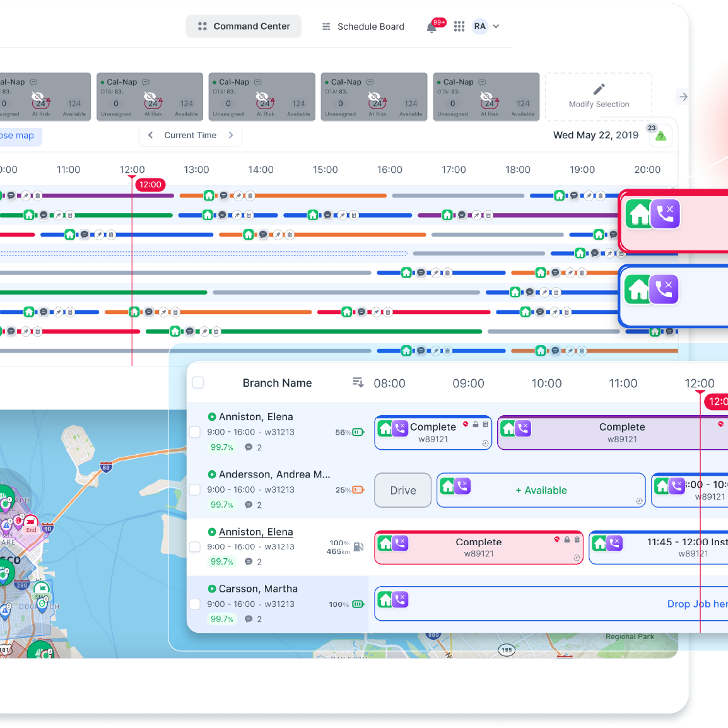The width and height of the screenshot is (728, 728).
Task: Click the date Wed May 22, 2019
Action: pos(596,135)
